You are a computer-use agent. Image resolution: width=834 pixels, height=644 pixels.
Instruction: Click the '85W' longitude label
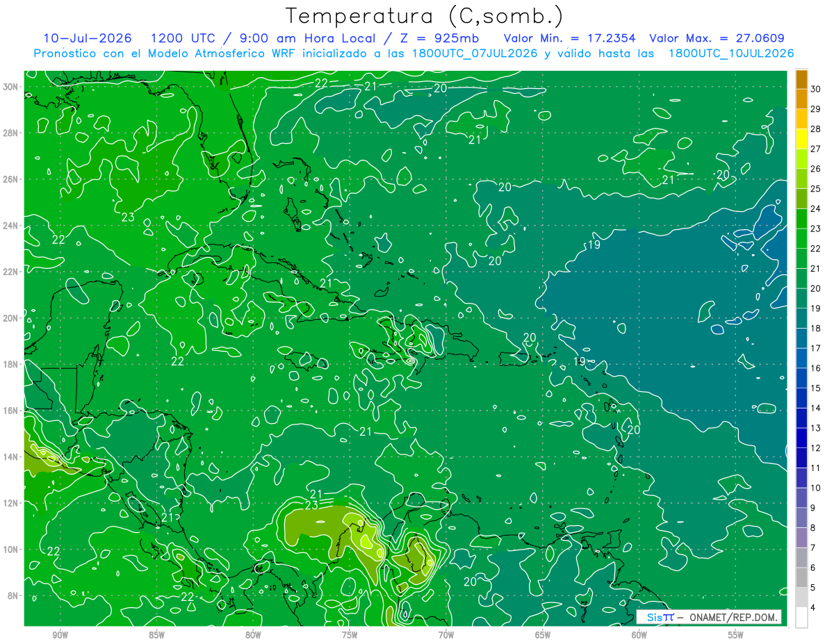[157, 636]
